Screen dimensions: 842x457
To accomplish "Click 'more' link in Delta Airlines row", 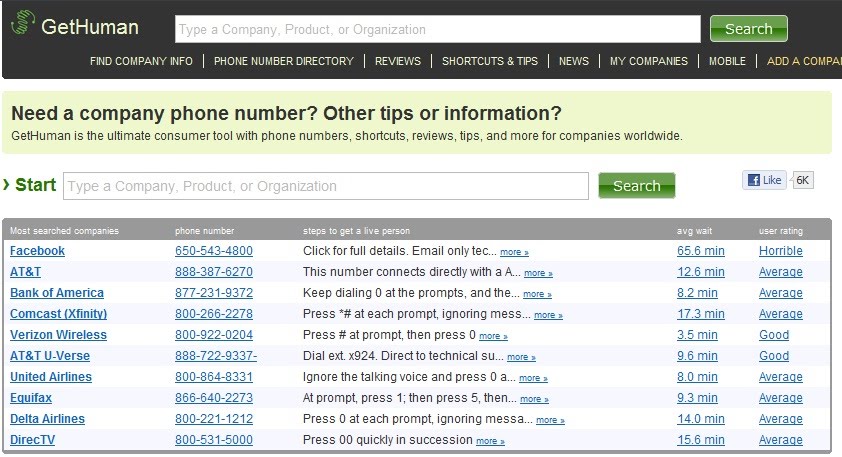I will coord(550,420).
